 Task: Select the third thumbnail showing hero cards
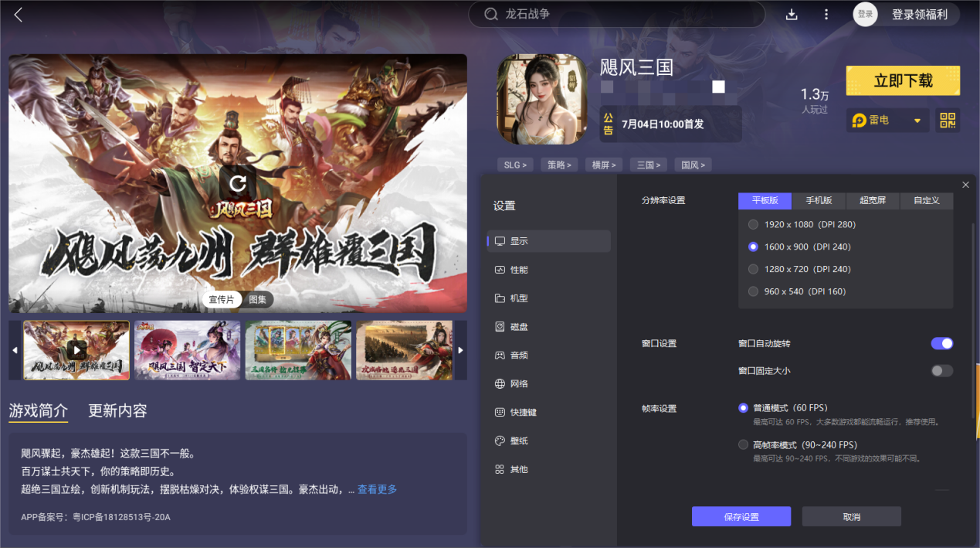(x=298, y=350)
